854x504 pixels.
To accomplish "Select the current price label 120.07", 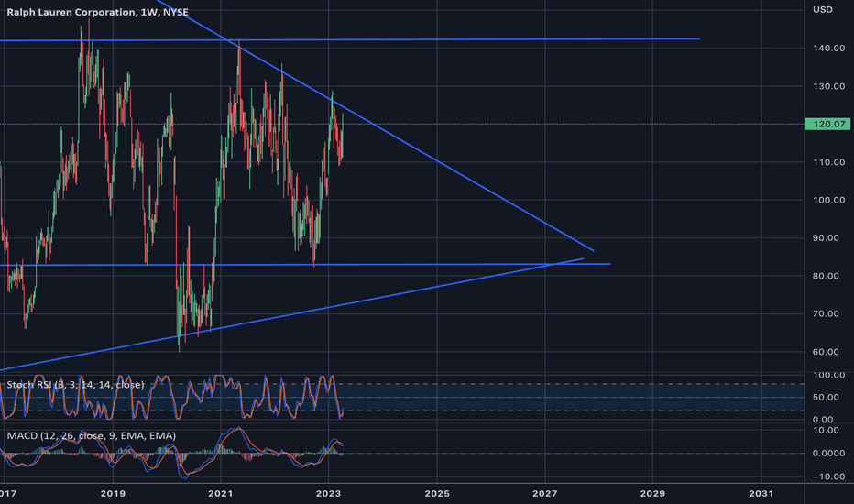I will tap(827, 125).
